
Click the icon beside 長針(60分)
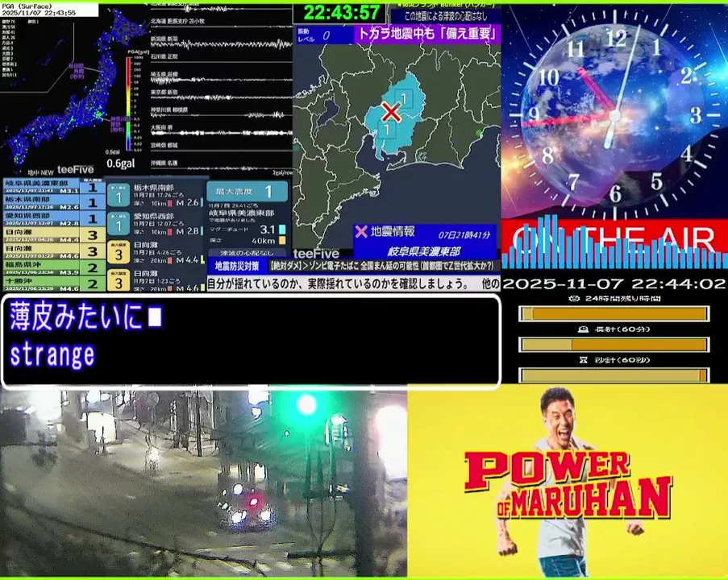point(583,329)
